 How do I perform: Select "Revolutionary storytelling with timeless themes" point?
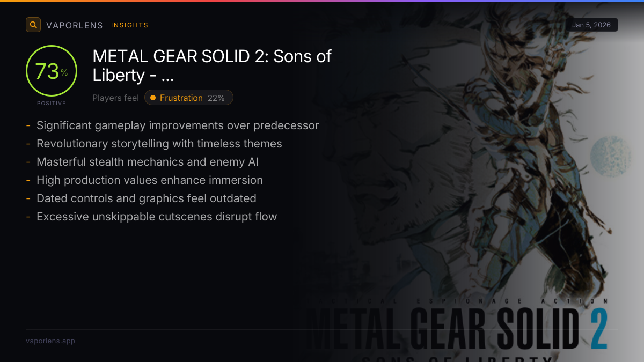tap(159, 144)
